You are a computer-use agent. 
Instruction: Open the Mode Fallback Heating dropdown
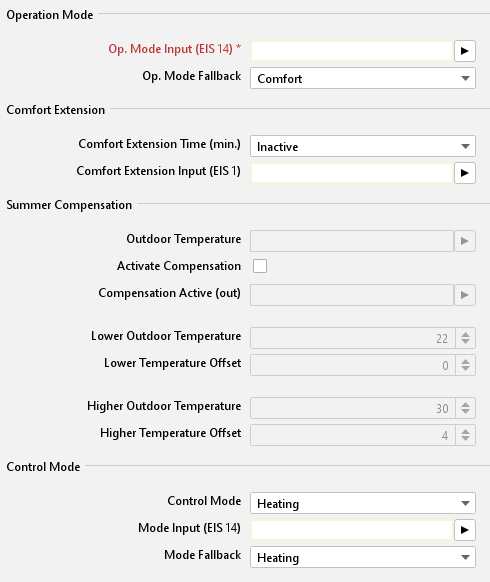pyautogui.click(x=363, y=557)
